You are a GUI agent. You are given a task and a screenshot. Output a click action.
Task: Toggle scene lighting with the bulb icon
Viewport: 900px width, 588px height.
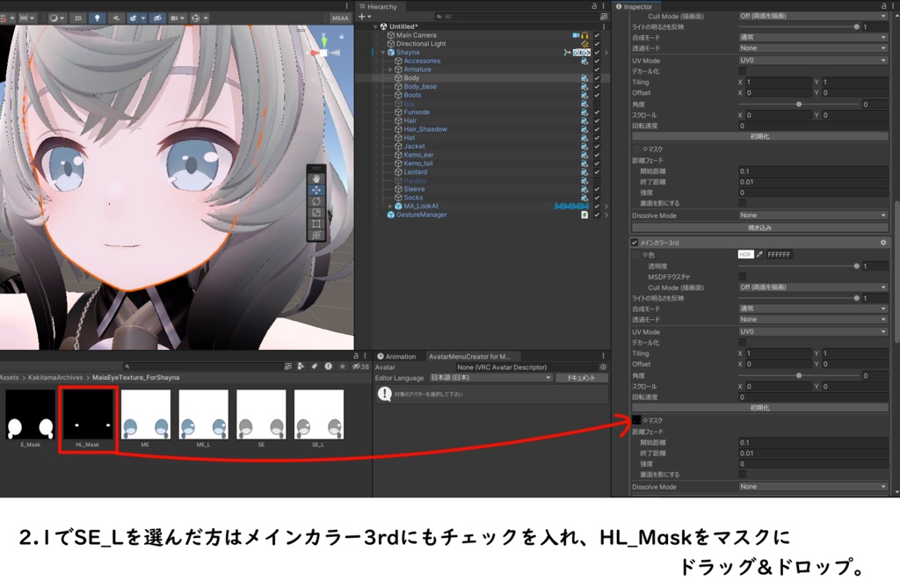point(97,18)
